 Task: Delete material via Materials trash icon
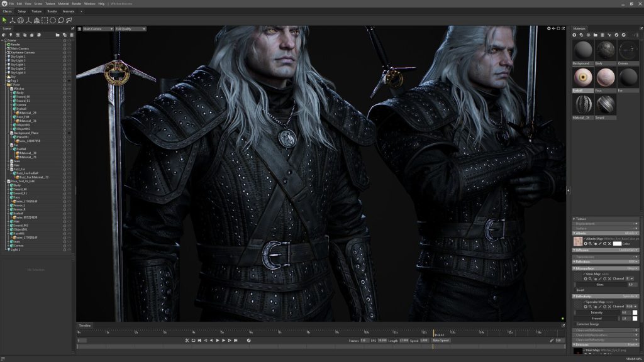[x=602, y=35]
